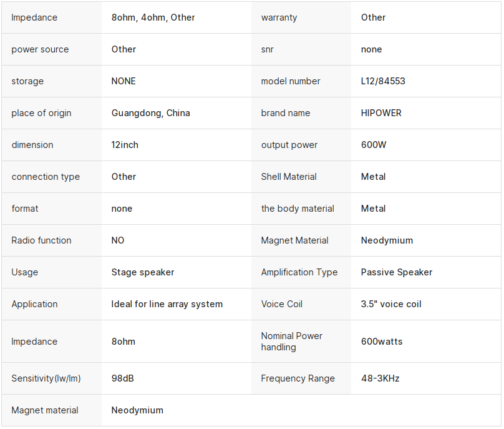504x429 pixels.
Task: Select 'Ideal for line array system' text
Action: pyautogui.click(x=167, y=304)
